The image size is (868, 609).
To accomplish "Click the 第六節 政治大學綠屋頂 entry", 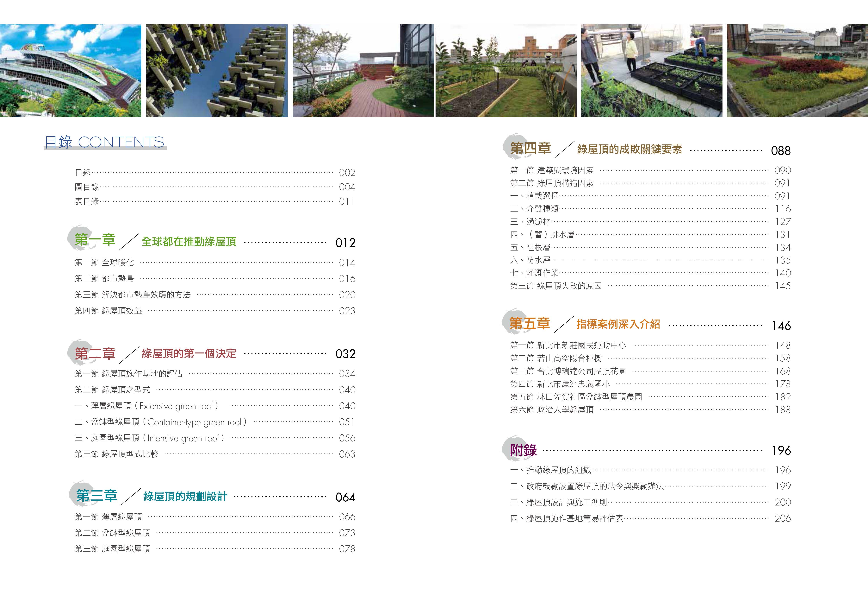I will pos(650,410).
